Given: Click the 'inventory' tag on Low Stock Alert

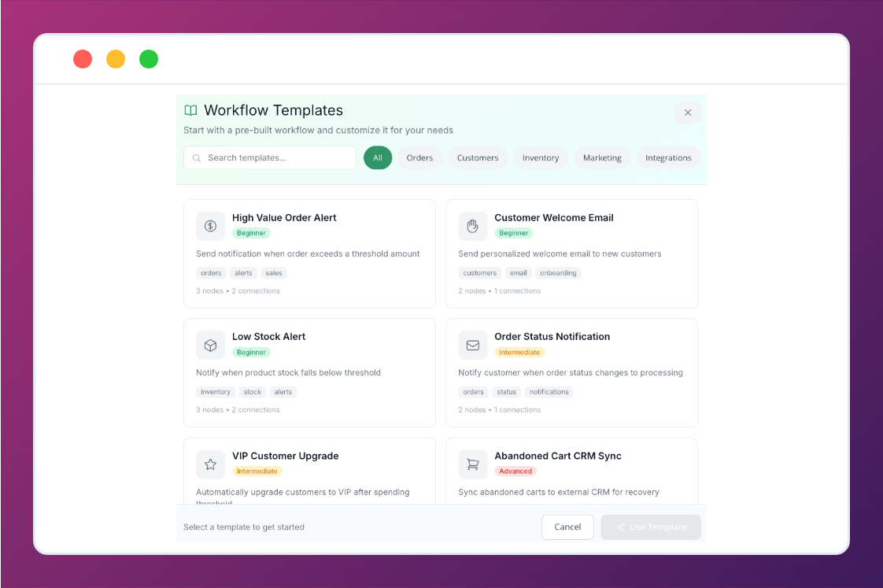Looking at the screenshot, I should click(x=216, y=392).
